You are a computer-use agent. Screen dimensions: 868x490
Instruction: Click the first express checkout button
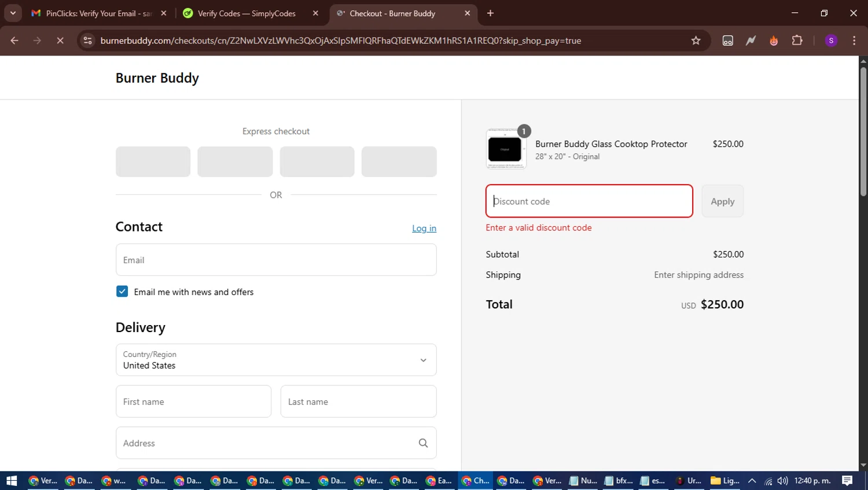click(x=153, y=161)
